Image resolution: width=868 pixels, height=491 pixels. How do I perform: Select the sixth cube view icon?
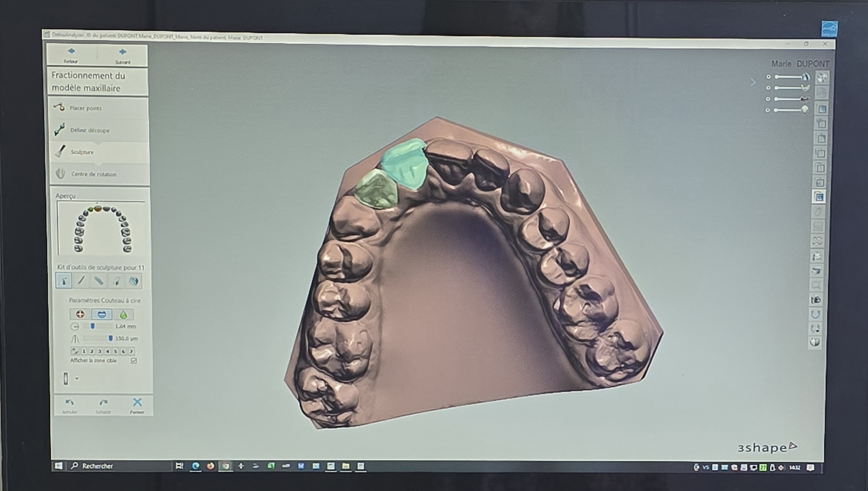click(x=820, y=182)
